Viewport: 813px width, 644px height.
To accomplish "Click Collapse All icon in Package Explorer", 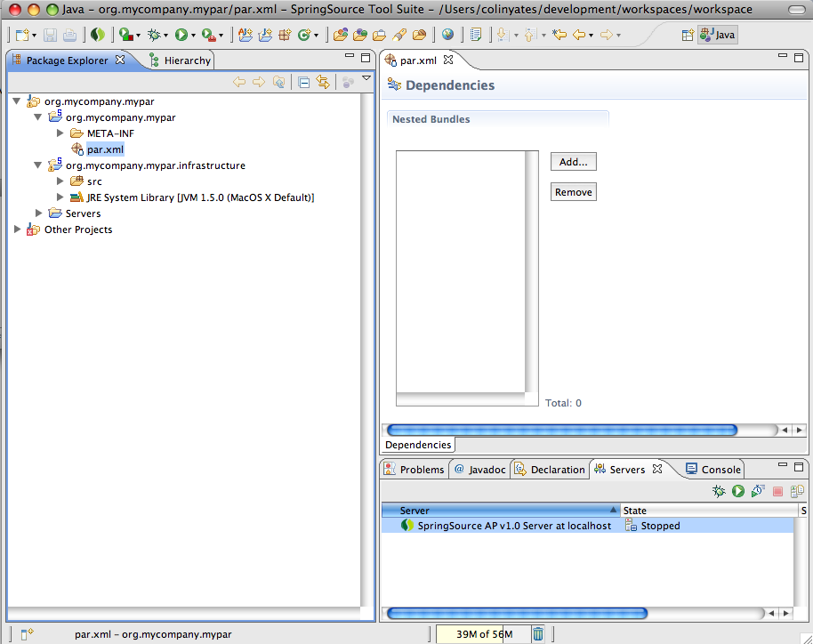I will point(304,83).
